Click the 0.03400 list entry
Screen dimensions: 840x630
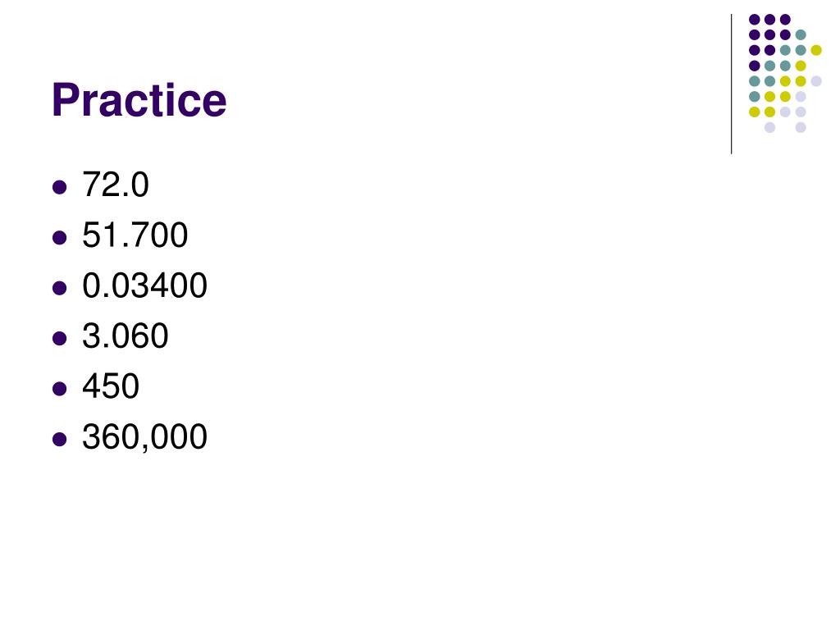point(144,285)
